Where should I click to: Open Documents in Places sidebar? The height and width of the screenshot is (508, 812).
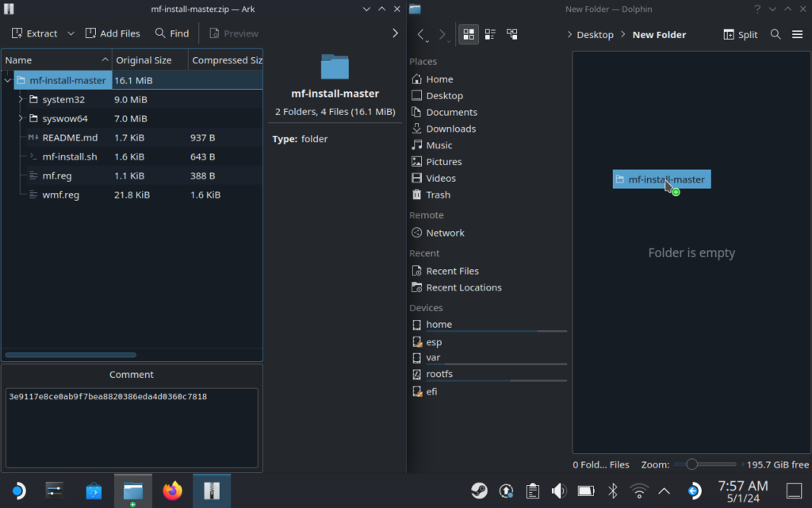[451, 112]
